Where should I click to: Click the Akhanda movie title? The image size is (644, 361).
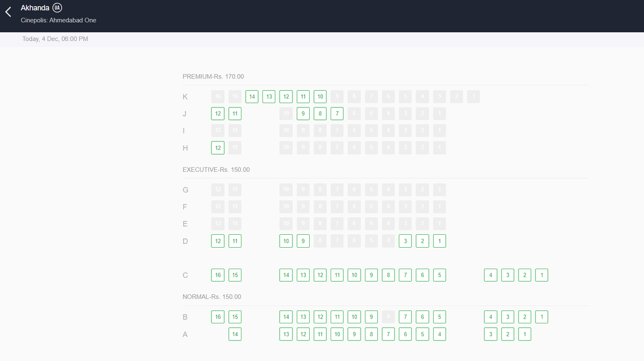coord(35,8)
